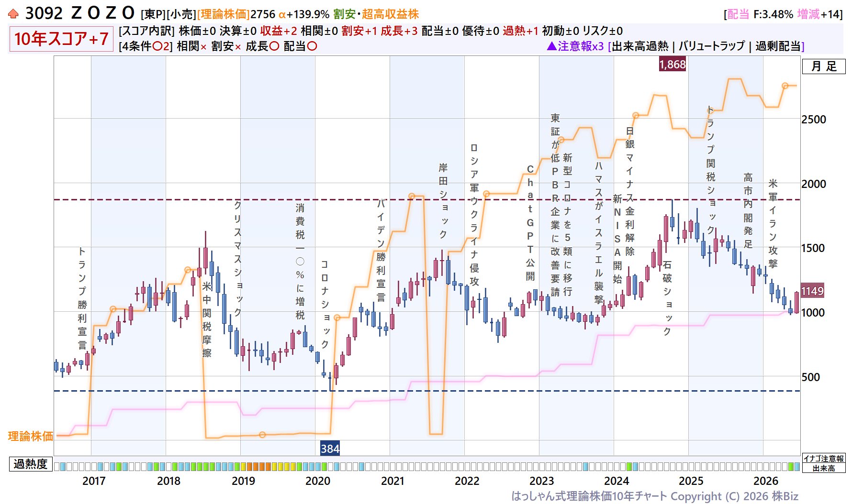
Task: Click the pink [配当 label in header
Action: tap(737, 14)
